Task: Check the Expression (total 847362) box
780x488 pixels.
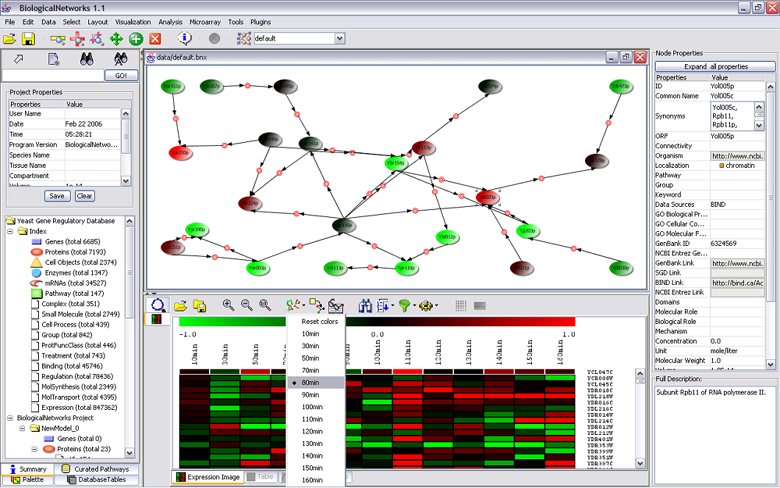Action: (x=35, y=407)
